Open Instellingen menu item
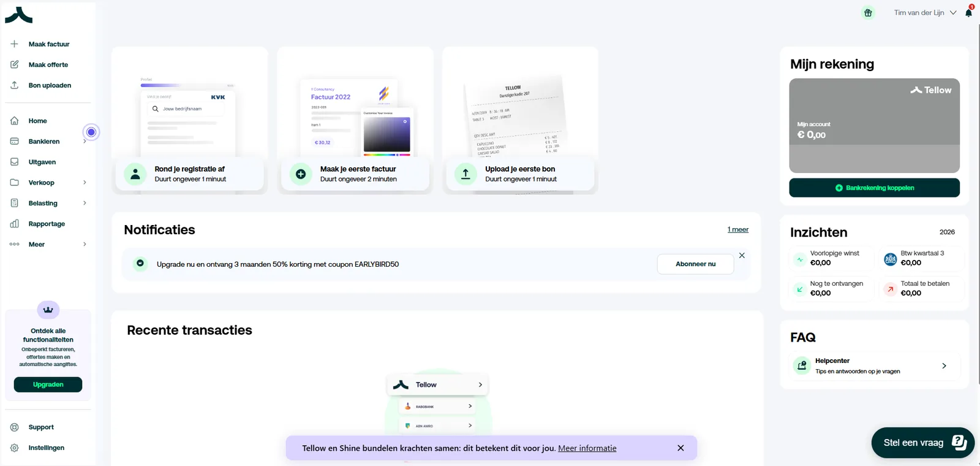The height and width of the screenshot is (466, 980). point(46,448)
